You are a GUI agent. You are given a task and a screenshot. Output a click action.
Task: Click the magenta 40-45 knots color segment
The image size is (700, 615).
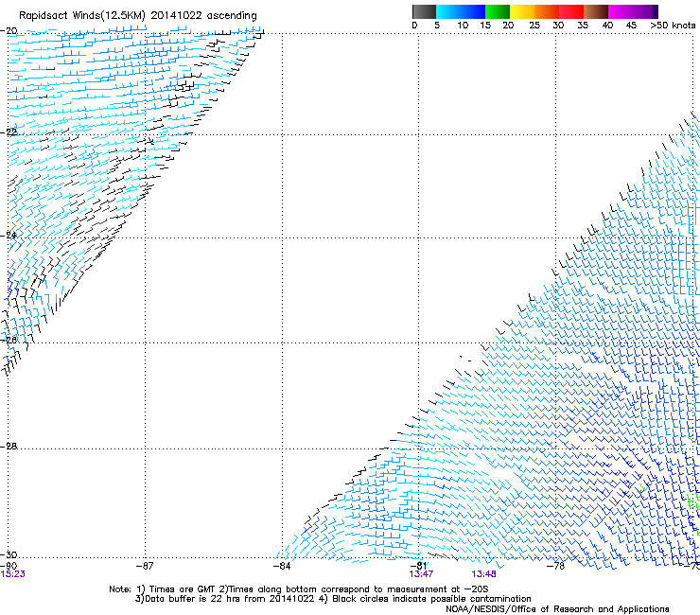pyautogui.click(x=621, y=11)
